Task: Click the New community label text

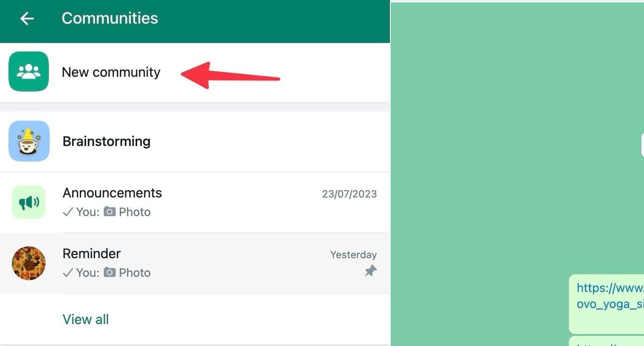Action: coord(111,72)
